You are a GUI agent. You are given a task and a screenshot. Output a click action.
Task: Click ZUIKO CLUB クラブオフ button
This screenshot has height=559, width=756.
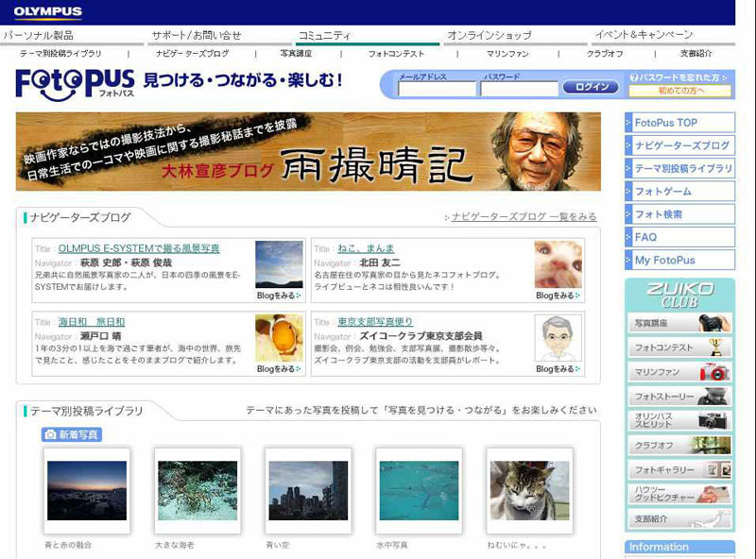point(679,446)
